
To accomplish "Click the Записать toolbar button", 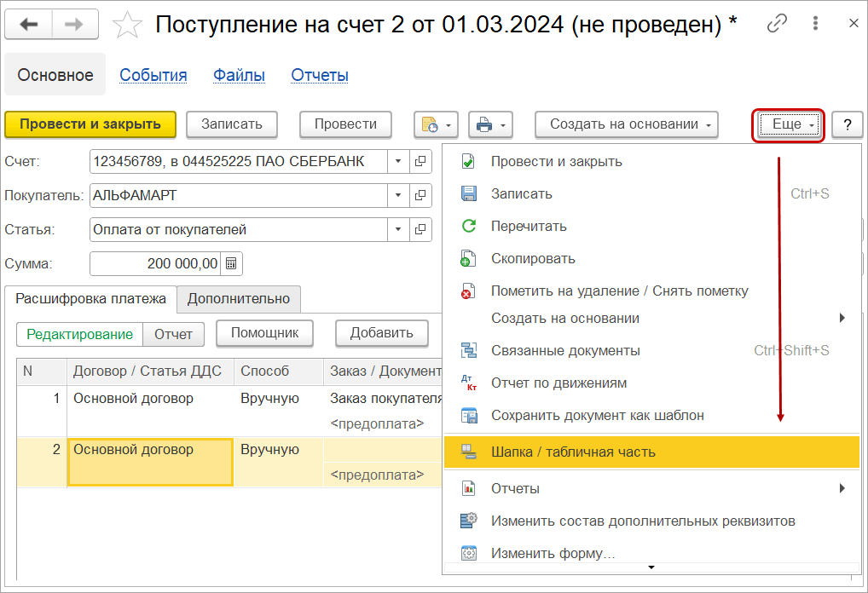I will (x=231, y=124).
